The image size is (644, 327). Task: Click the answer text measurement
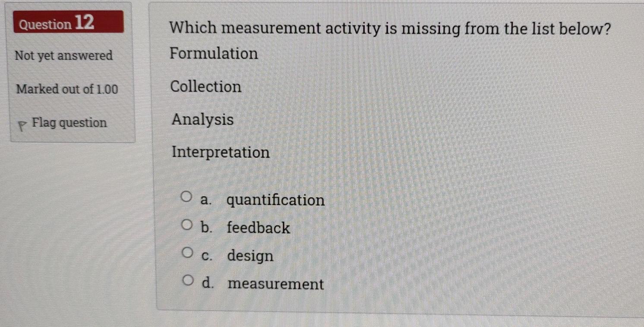tap(275, 284)
